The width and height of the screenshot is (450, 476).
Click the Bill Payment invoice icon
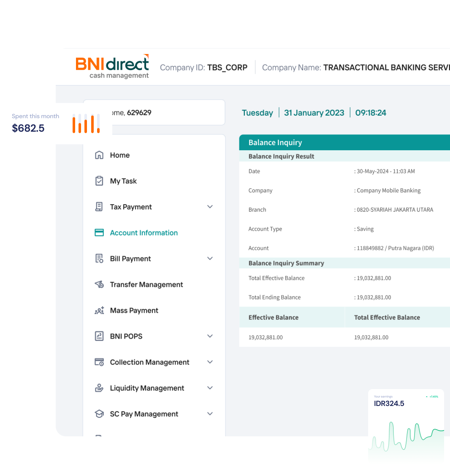(x=99, y=258)
